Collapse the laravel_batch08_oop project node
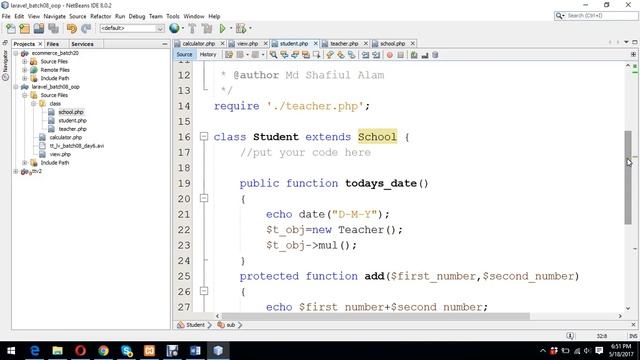Viewport: 640px width, 360px height. [x=16, y=87]
